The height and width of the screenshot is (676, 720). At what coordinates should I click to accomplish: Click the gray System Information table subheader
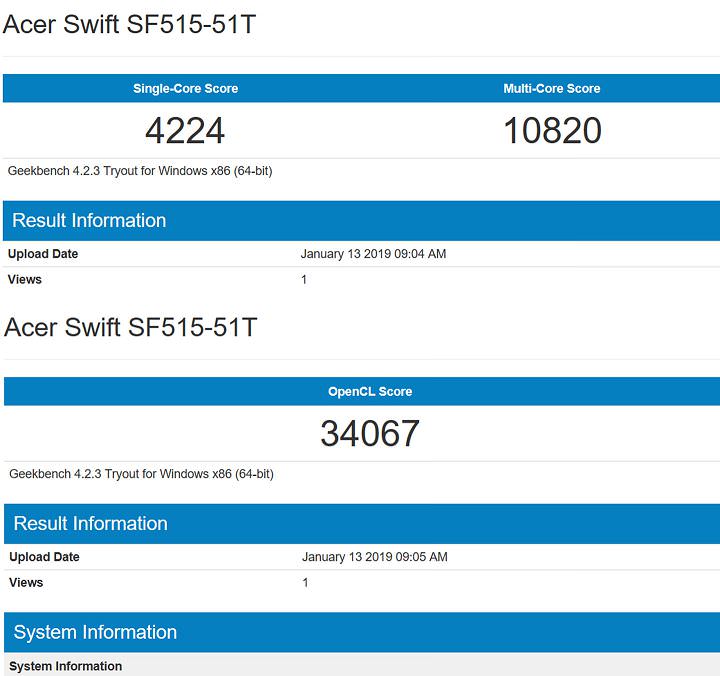coord(66,667)
